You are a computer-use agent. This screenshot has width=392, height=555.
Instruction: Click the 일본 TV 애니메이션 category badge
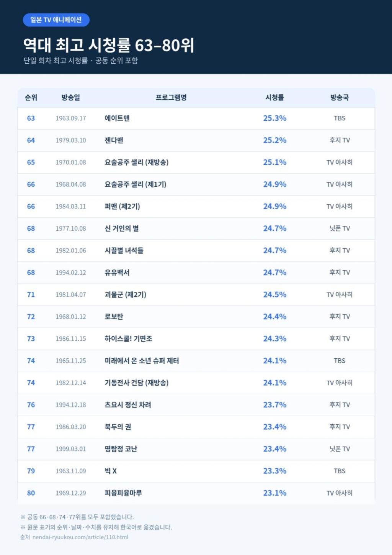(x=56, y=20)
